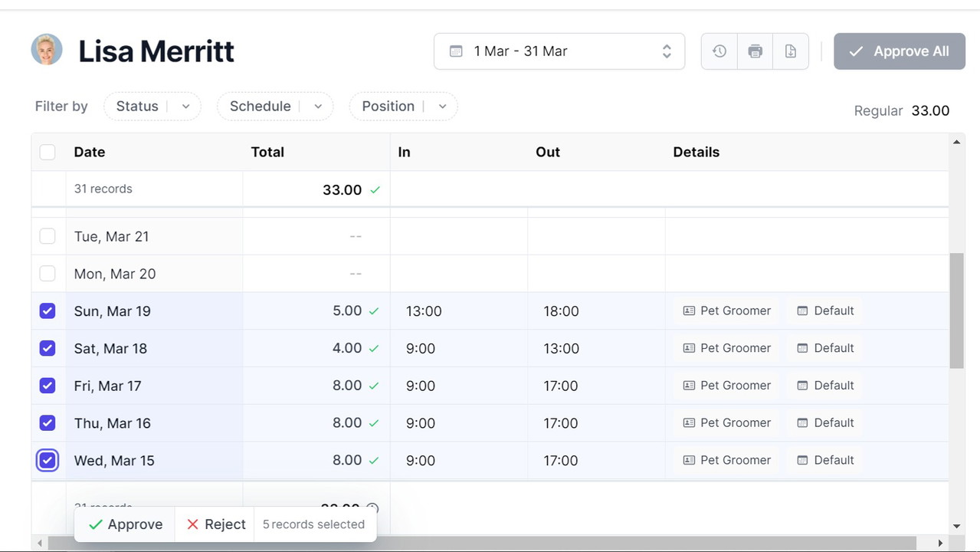Open the Status filter dropdown

click(x=152, y=107)
